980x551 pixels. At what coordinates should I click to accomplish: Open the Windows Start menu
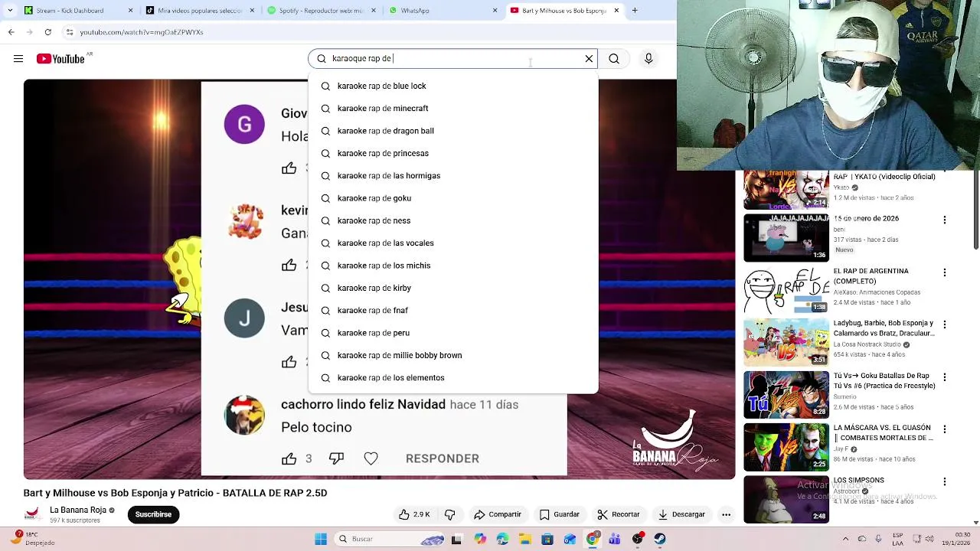click(x=321, y=540)
